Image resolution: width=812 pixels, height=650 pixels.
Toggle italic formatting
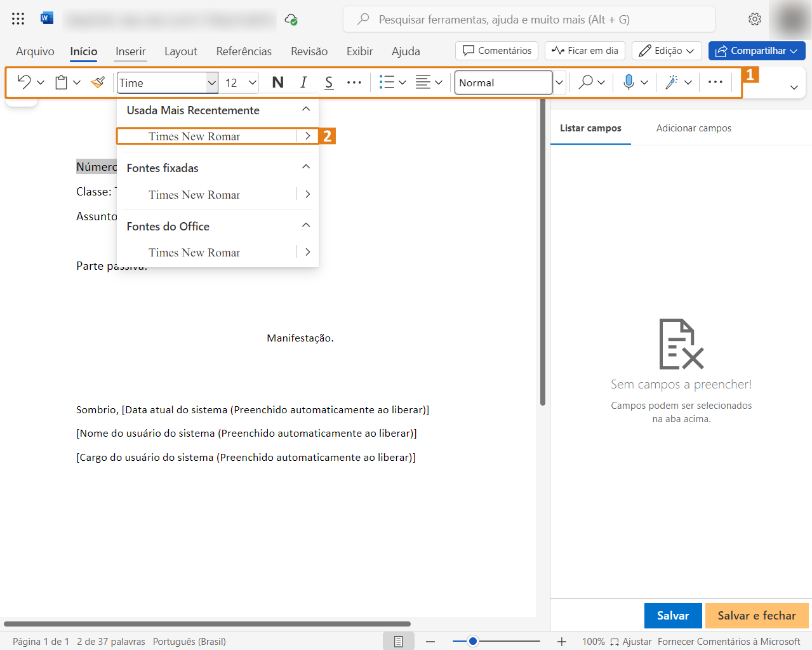point(303,82)
